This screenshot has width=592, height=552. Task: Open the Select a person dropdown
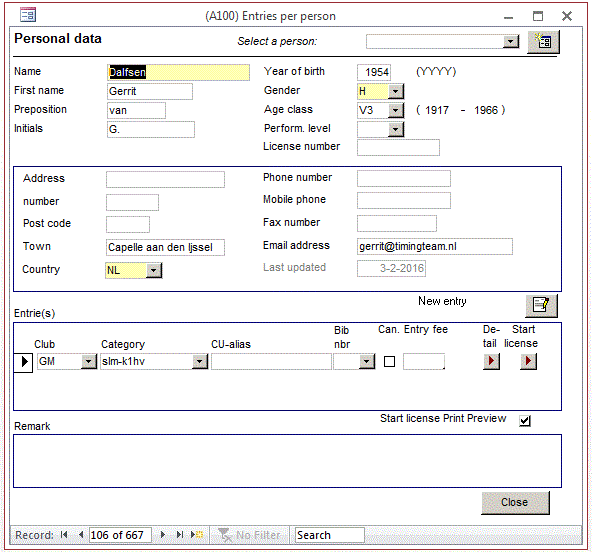(510, 41)
